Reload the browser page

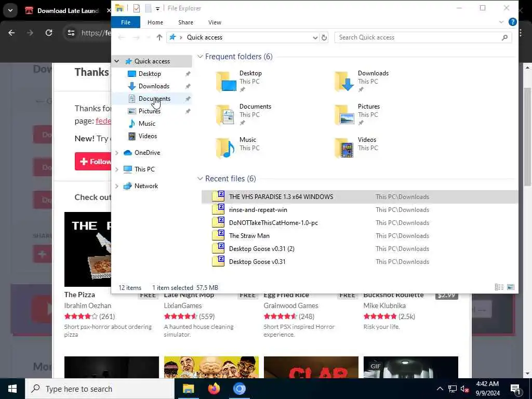(49, 33)
